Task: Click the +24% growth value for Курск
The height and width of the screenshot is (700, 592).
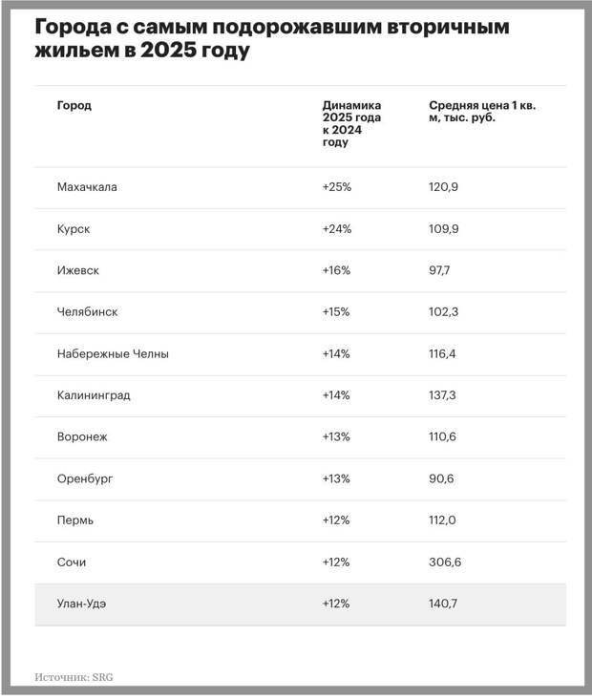Action: tap(337, 229)
